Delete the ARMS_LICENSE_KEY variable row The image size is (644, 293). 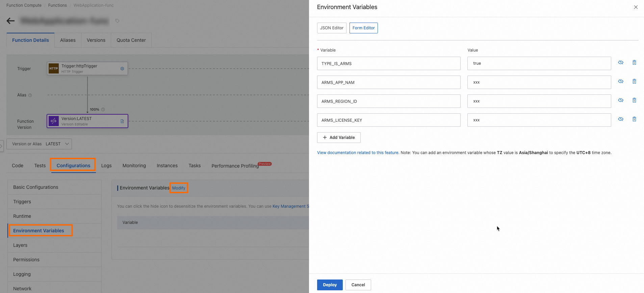coord(635,119)
